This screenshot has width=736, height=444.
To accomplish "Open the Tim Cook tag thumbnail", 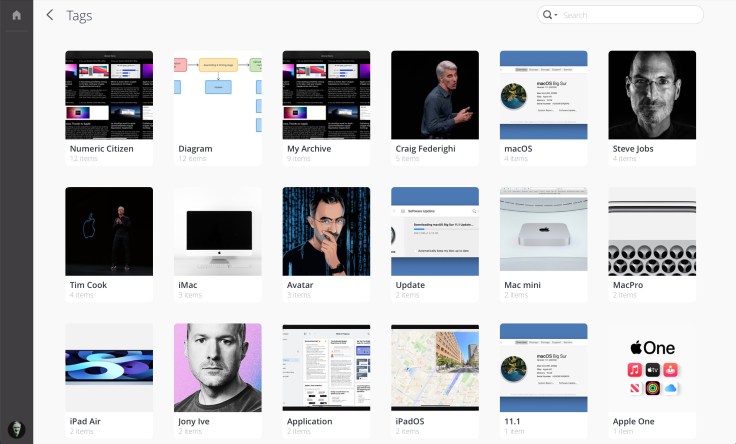I will click(109, 231).
